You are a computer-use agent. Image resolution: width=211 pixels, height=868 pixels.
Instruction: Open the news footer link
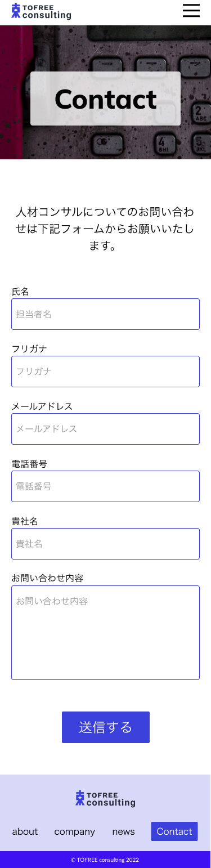[123, 831]
